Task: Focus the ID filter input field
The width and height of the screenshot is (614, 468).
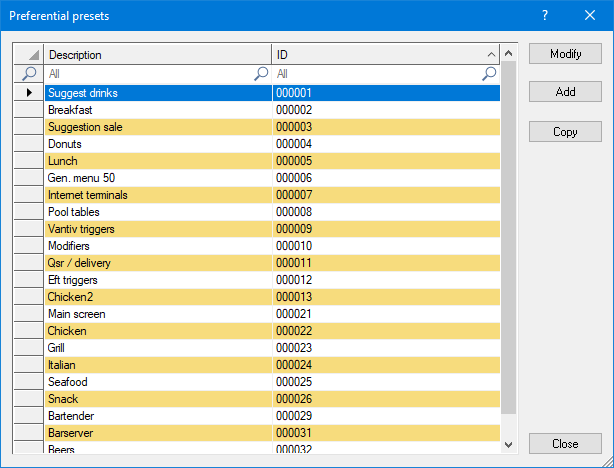Action: 376,74
